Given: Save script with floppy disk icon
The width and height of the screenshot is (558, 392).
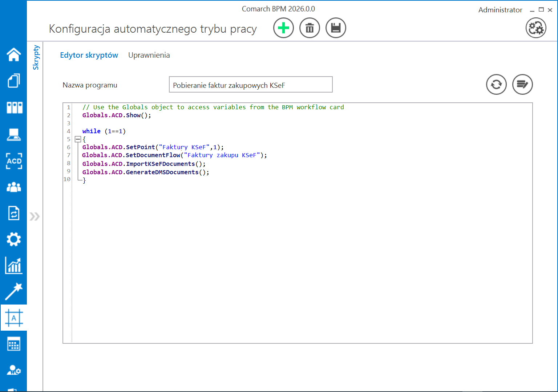Looking at the screenshot, I should point(336,28).
